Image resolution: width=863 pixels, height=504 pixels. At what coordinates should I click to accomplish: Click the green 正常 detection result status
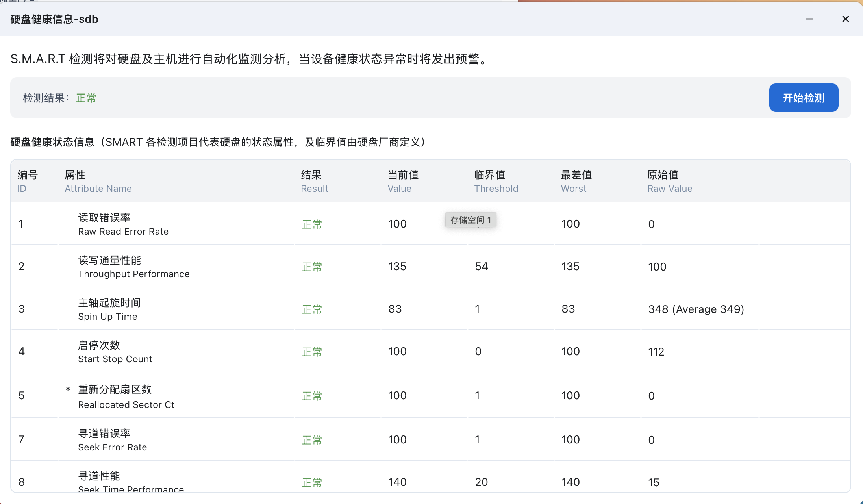pyautogui.click(x=86, y=98)
